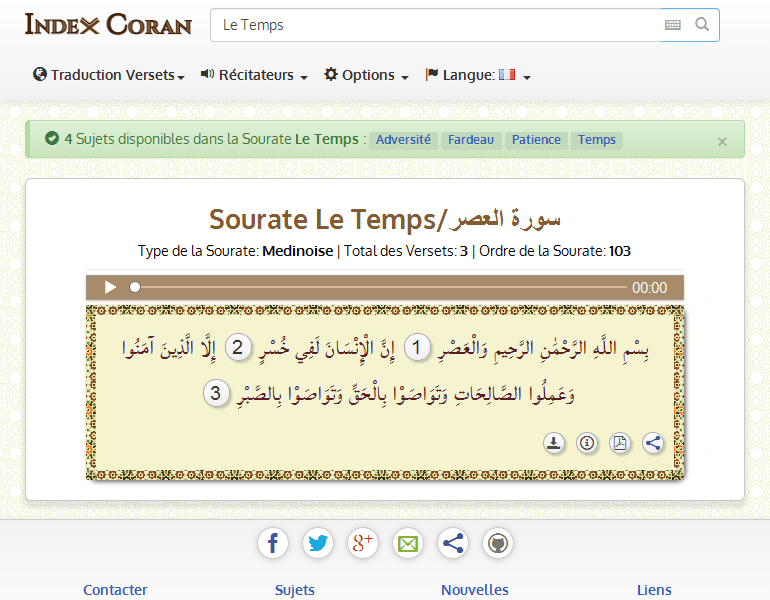Select verse number 3 marker

[x=216, y=393]
